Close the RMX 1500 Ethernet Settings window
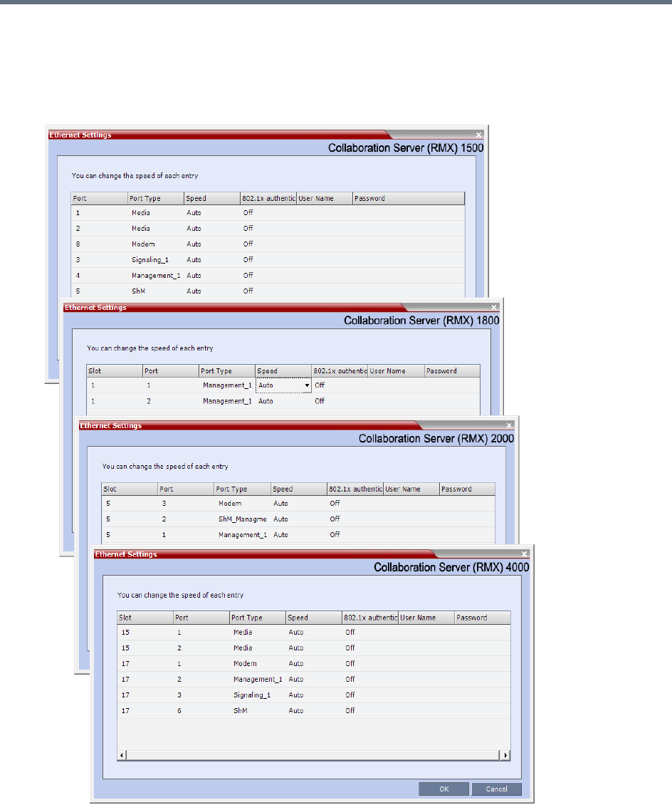The width and height of the screenshot is (672, 805). pyautogui.click(x=478, y=135)
